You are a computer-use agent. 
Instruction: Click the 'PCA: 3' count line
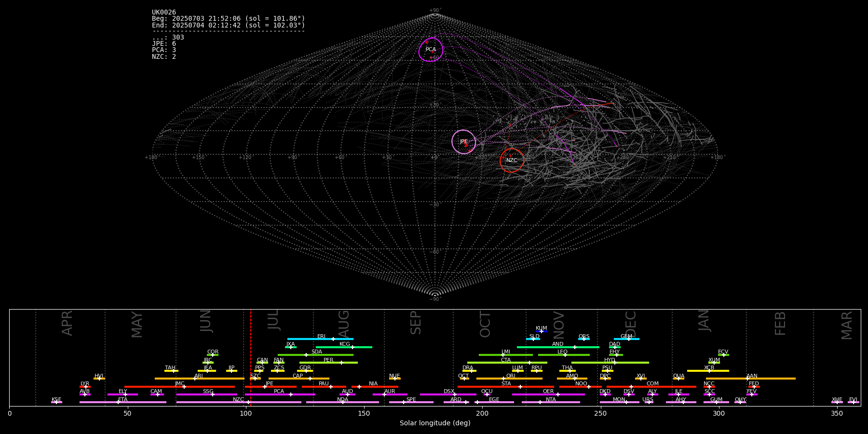pyautogui.click(x=164, y=50)
